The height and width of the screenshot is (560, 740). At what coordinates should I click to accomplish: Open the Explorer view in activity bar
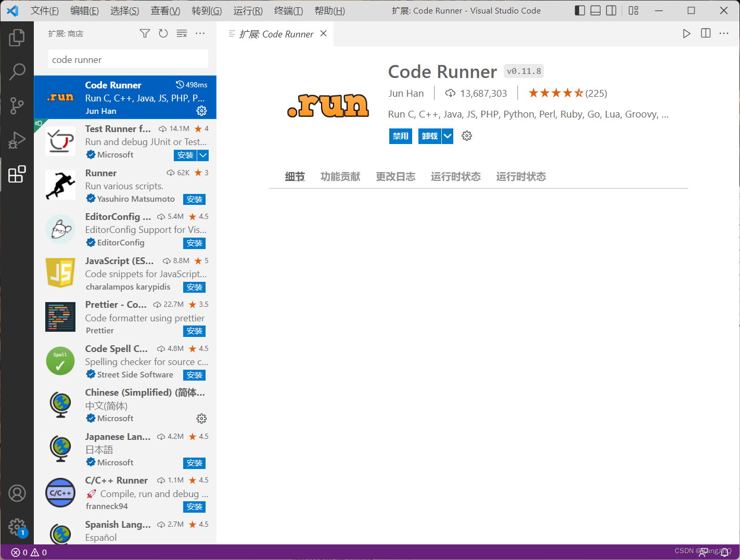pos(17,37)
